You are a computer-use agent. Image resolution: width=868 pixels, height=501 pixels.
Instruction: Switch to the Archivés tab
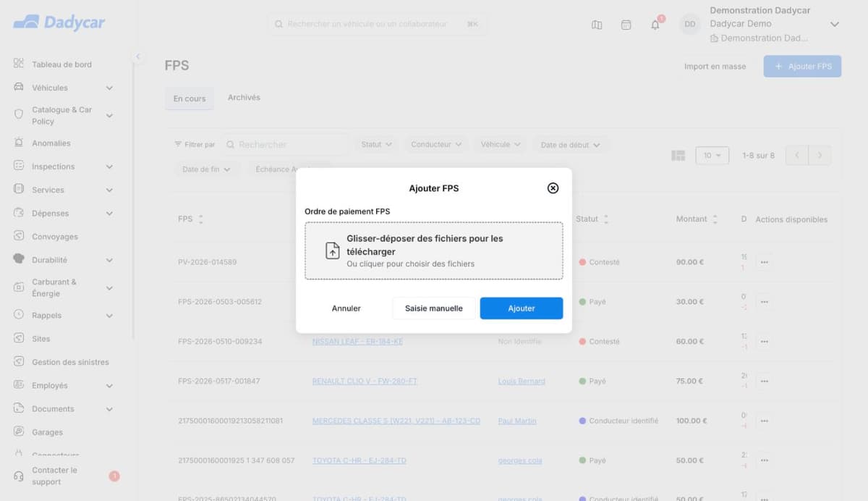point(244,98)
